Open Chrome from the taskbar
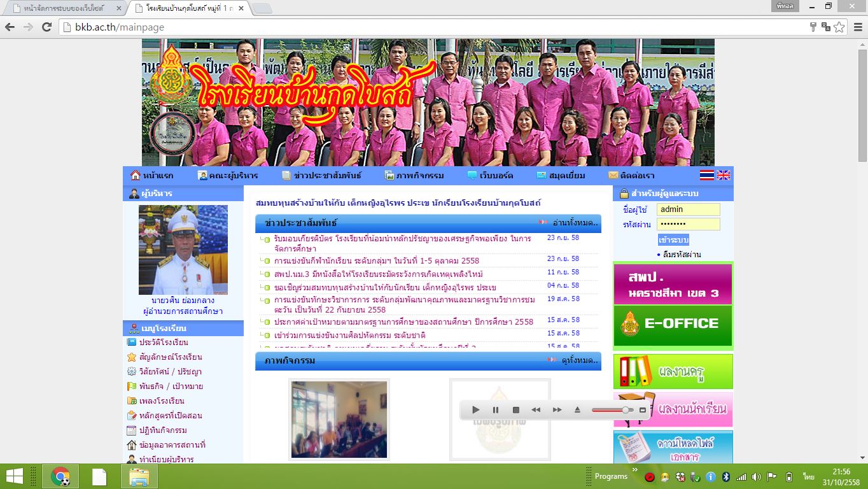The width and height of the screenshot is (868, 489). 60,476
